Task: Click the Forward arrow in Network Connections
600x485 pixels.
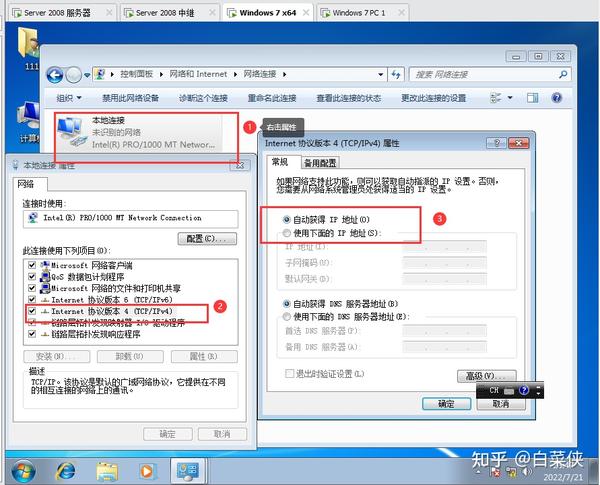Action: (73, 75)
